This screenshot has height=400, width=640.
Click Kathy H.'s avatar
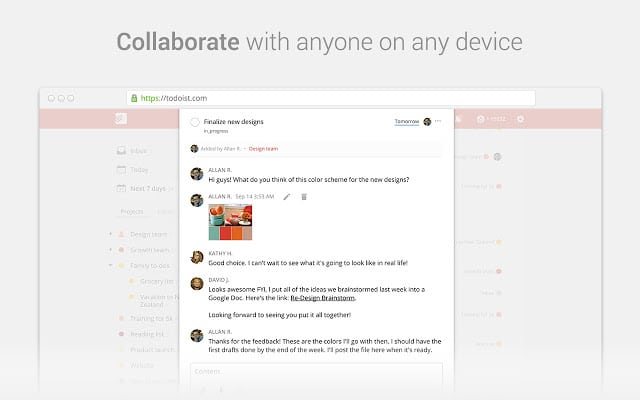pyautogui.click(x=197, y=257)
